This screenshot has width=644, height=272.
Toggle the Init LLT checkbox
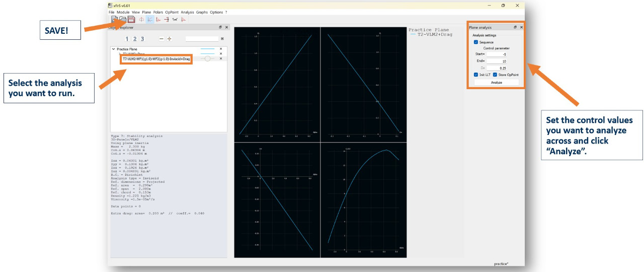tap(476, 75)
